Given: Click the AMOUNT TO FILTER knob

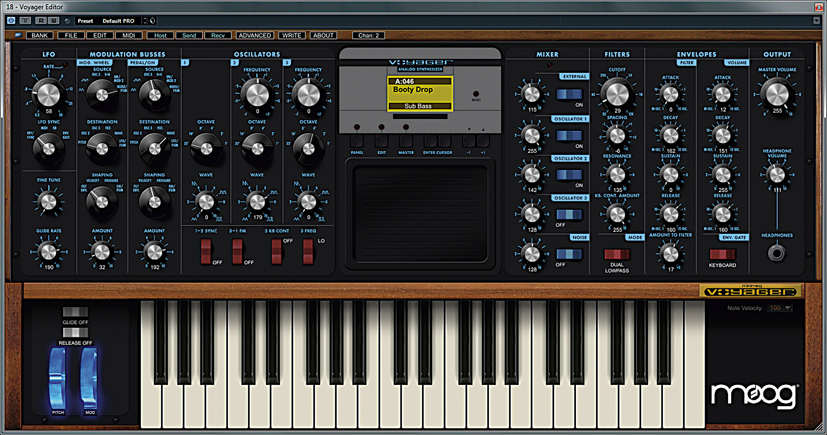Looking at the screenshot, I should click(670, 254).
